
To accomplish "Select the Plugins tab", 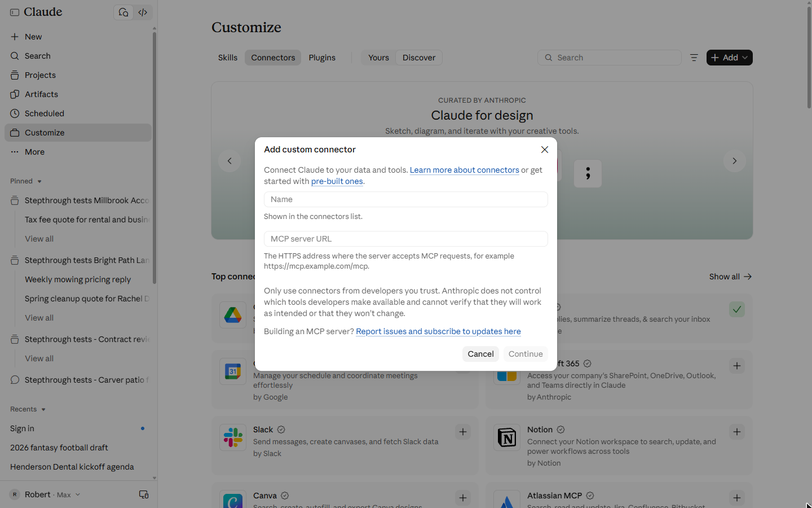I will tap(322, 58).
